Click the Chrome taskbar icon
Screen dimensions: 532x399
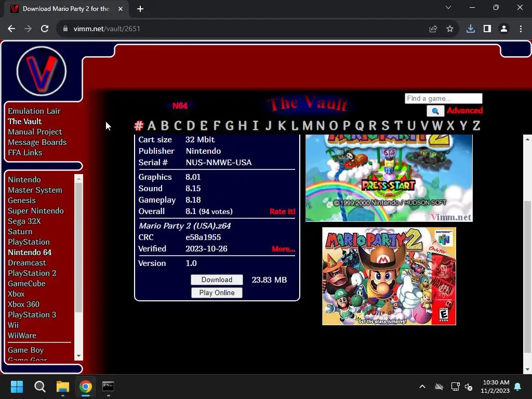(x=86, y=387)
